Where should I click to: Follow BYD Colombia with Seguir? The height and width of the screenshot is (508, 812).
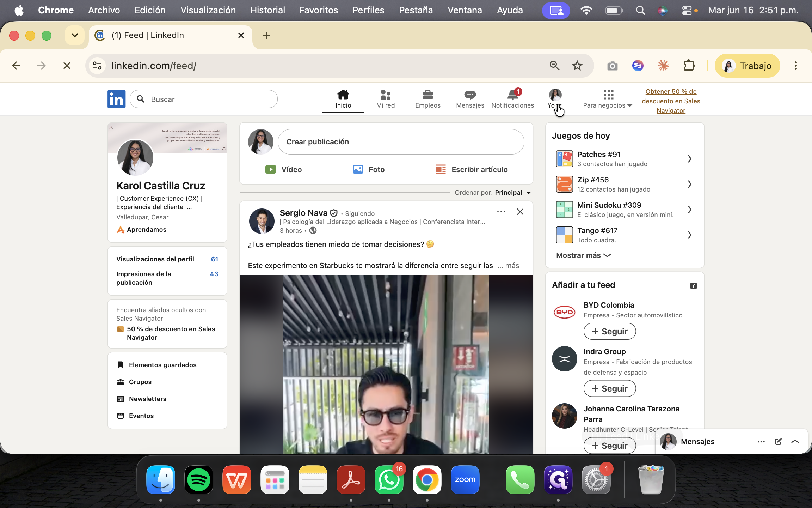[x=609, y=331]
